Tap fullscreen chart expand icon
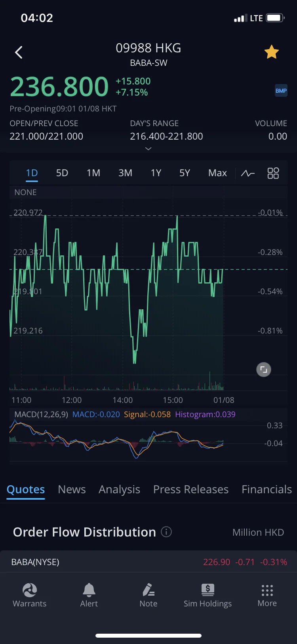297x644 pixels. click(x=264, y=370)
